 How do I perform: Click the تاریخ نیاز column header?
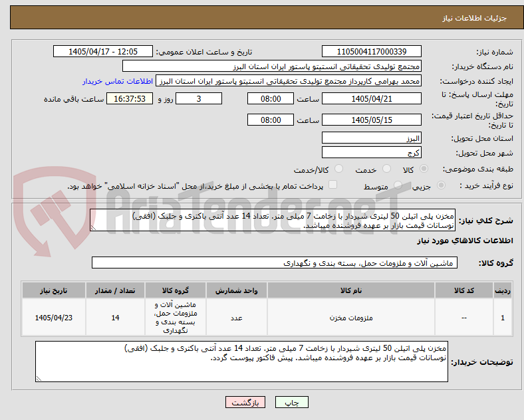(x=53, y=290)
